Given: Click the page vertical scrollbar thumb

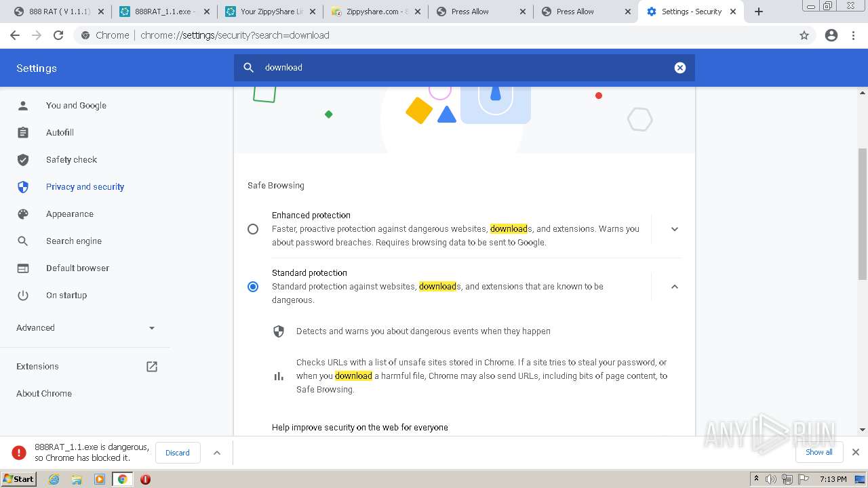Looking at the screenshot, I should [863, 213].
